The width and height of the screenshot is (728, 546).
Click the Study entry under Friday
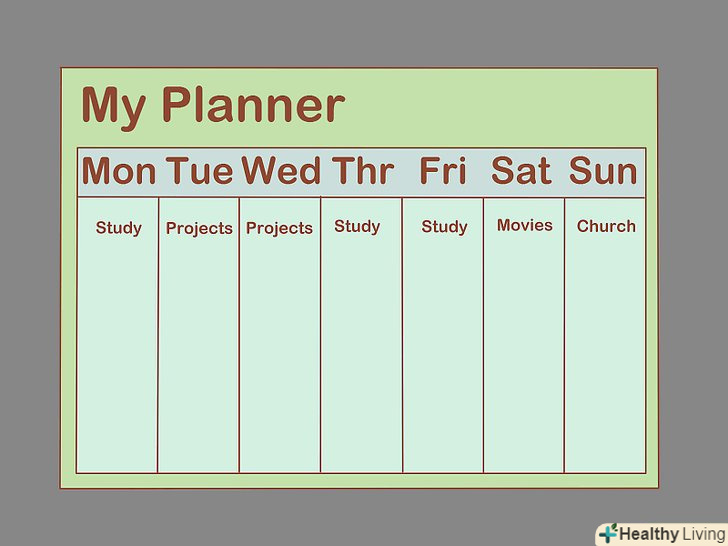pos(444,227)
